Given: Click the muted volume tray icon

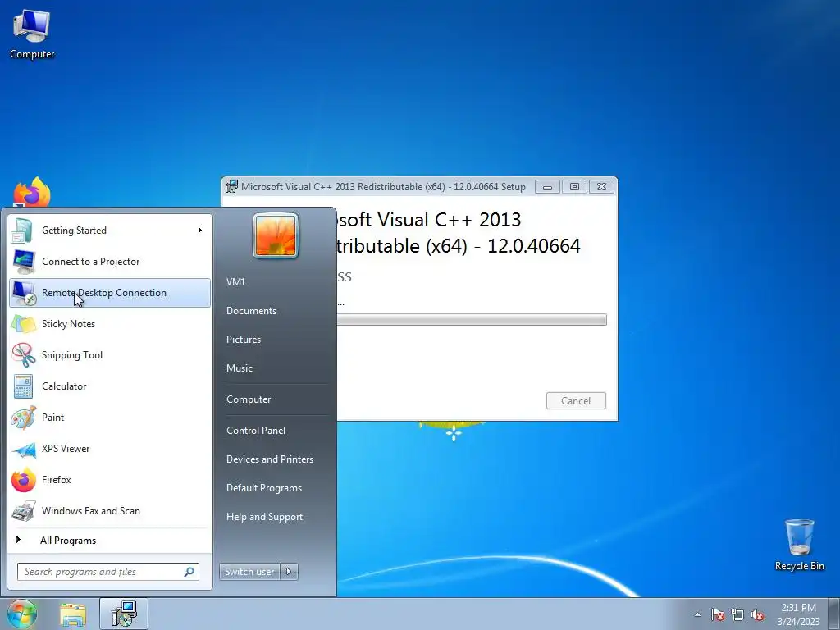Looking at the screenshot, I should click(757, 615).
